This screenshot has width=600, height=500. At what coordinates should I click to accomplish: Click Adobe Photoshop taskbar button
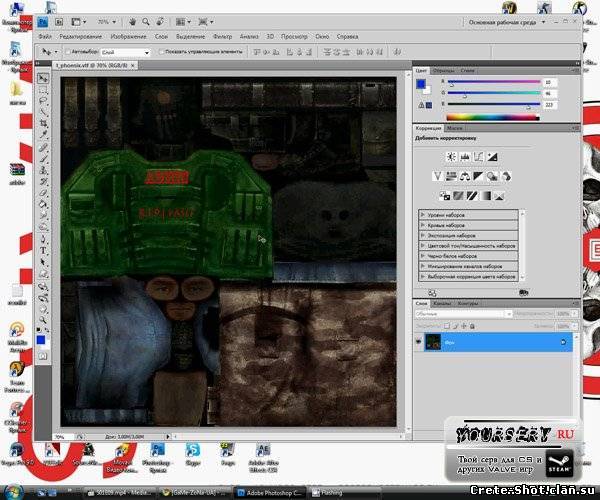point(271,493)
